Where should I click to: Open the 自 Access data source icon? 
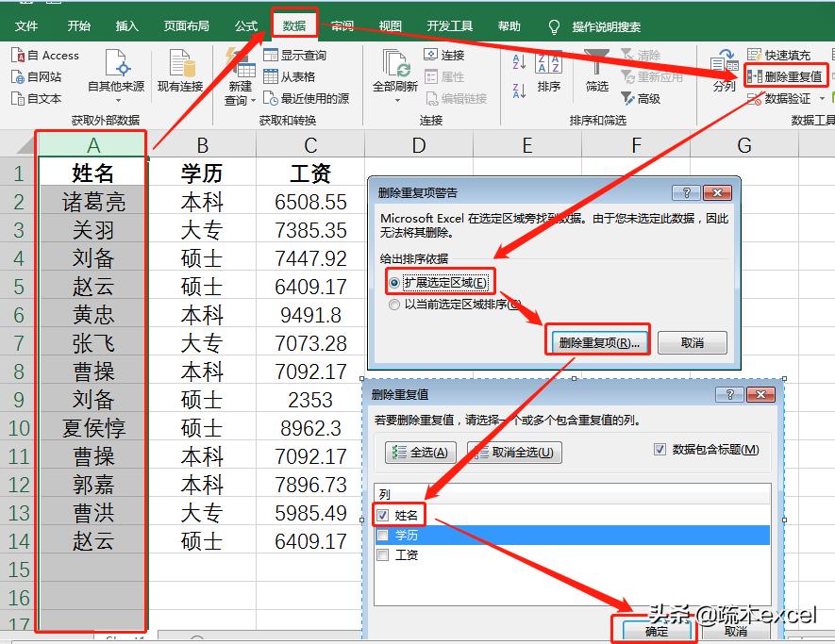point(44,55)
